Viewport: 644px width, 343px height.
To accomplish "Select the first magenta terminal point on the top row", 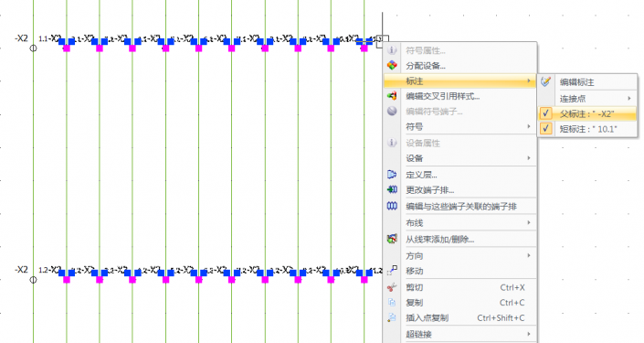I will tap(67, 48).
